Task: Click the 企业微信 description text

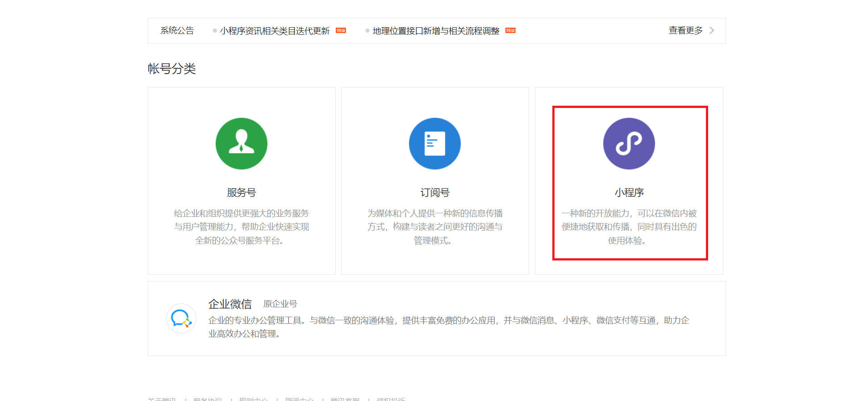Action: [x=448, y=327]
